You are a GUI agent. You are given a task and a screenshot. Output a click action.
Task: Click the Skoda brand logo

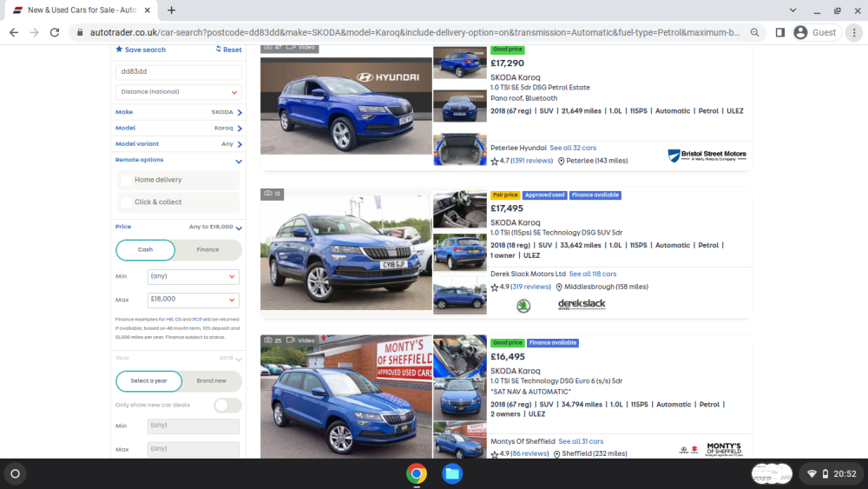coord(523,305)
